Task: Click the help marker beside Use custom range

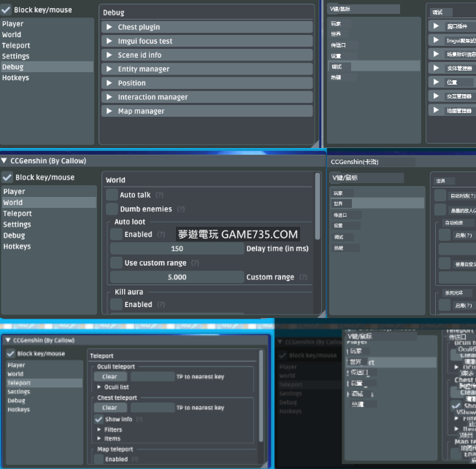Action: coord(195,263)
